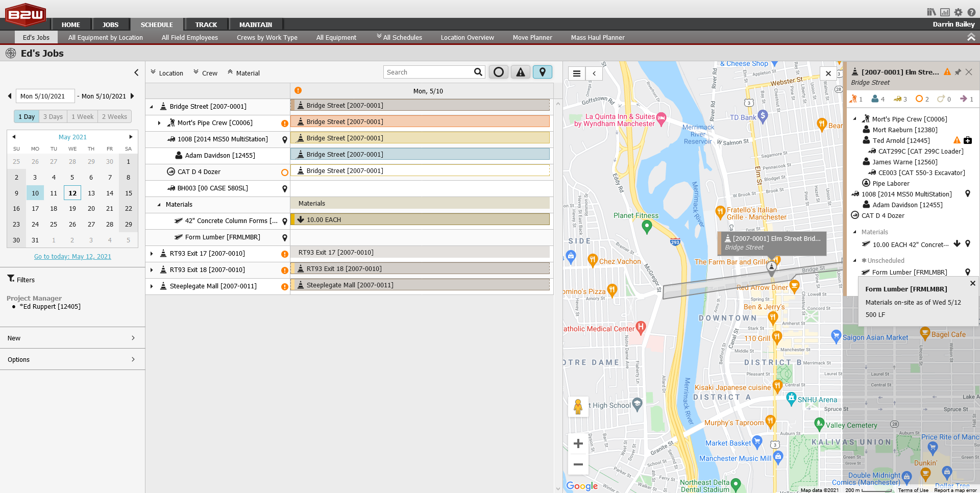Click the Street View pegman on map
The width and height of the screenshot is (980, 493).
pos(578,407)
